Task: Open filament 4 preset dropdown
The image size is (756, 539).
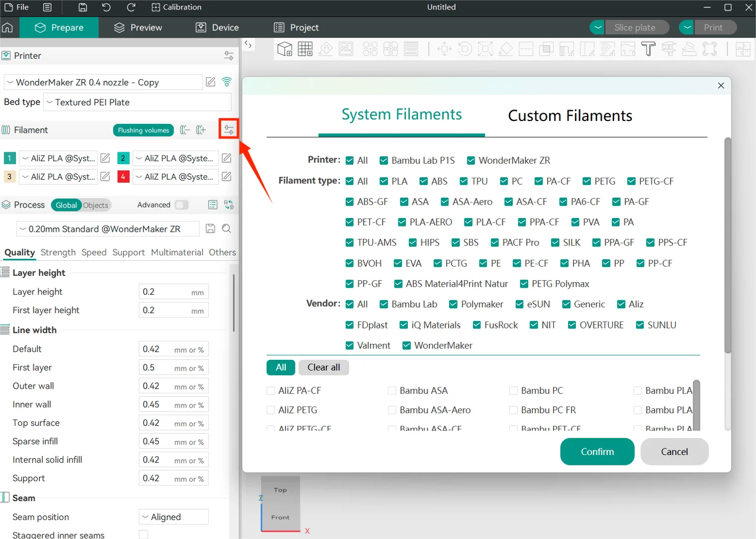Action: click(x=176, y=177)
